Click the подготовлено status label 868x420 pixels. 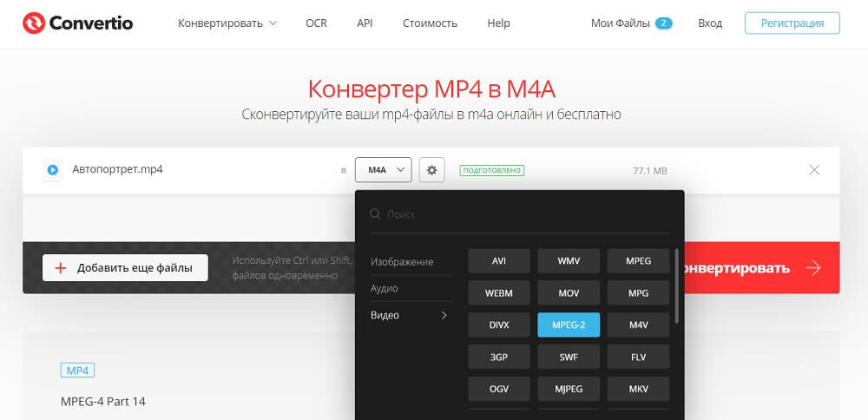(x=491, y=170)
